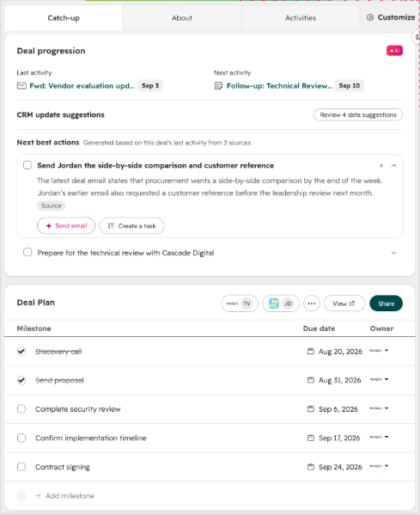
Task: Click the calendar icon under Next activity
Action: coord(218,86)
